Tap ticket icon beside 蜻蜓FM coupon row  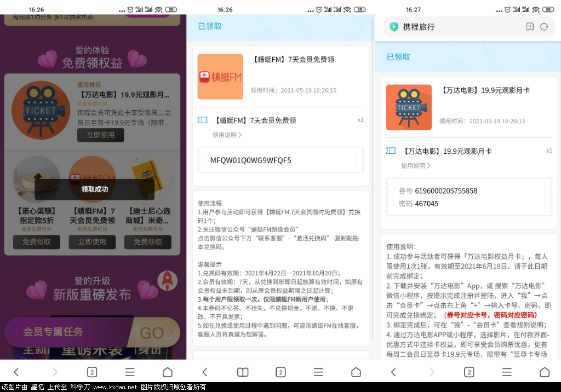[x=203, y=120]
